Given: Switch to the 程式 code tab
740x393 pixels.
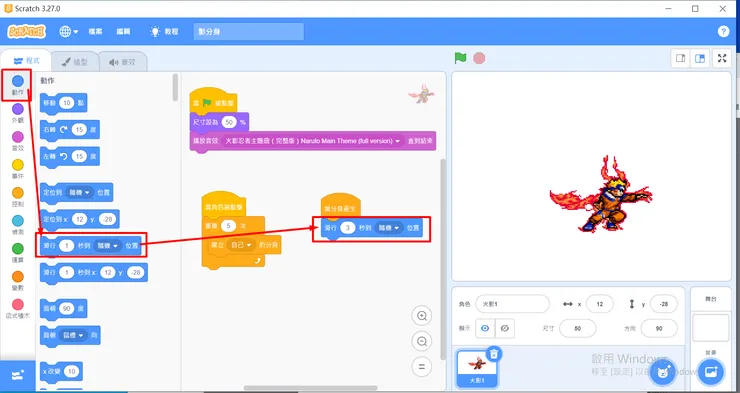Looking at the screenshot, I should point(26,61).
